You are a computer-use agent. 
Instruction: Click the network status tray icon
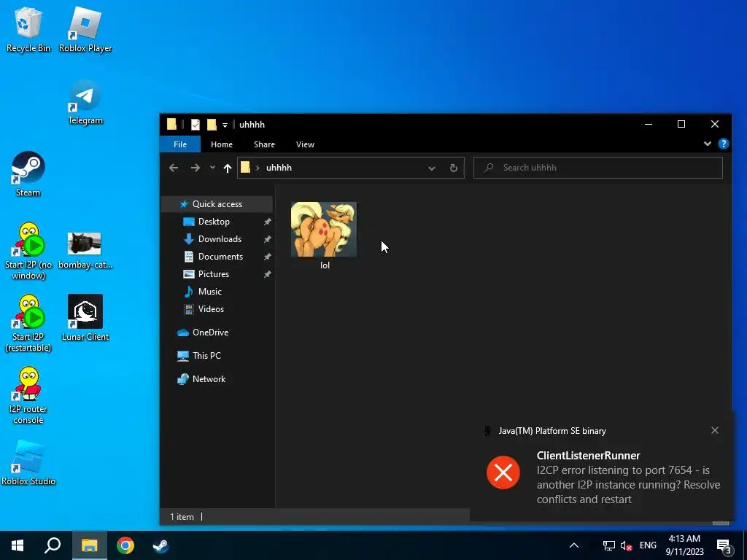pyautogui.click(x=609, y=545)
